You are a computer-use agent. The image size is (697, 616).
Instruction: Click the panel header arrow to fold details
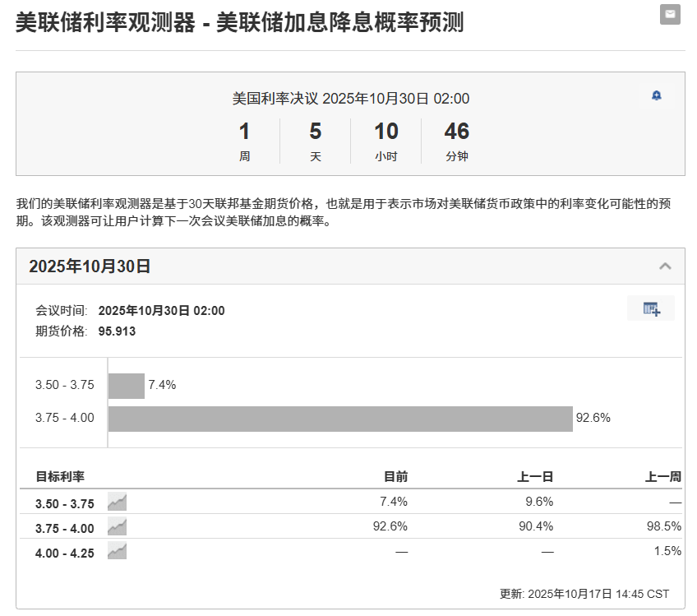(666, 266)
